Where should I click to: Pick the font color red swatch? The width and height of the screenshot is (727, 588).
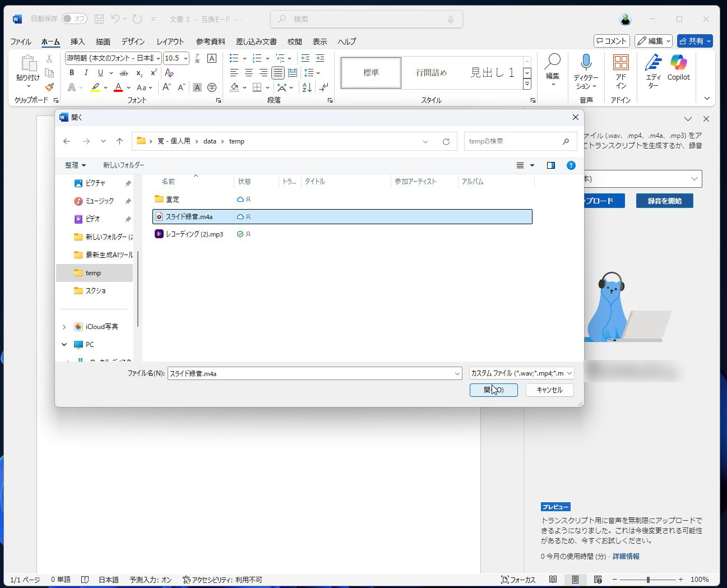[x=118, y=87]
